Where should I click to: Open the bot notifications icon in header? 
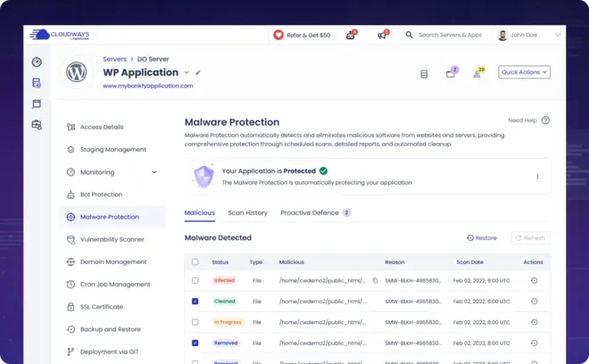[x=351, y=35]
